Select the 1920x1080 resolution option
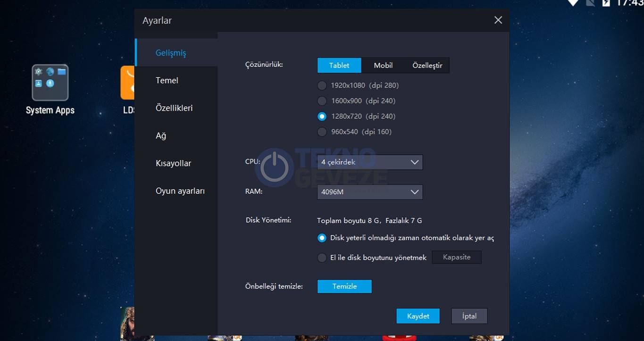 tap(322, 85)
